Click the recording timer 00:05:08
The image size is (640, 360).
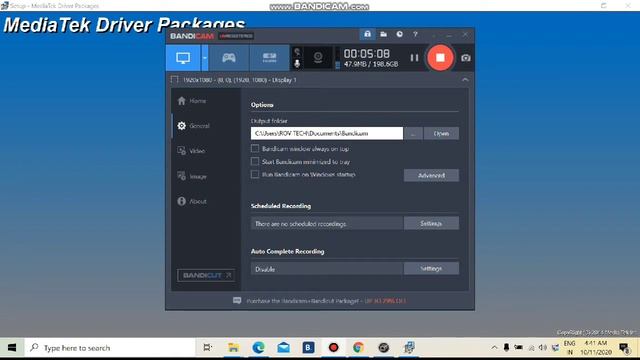367,54
